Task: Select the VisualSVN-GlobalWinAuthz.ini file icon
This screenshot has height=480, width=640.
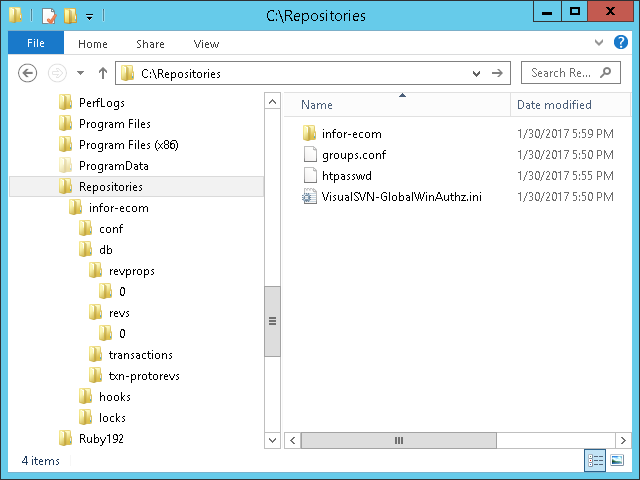Action: 309,197
